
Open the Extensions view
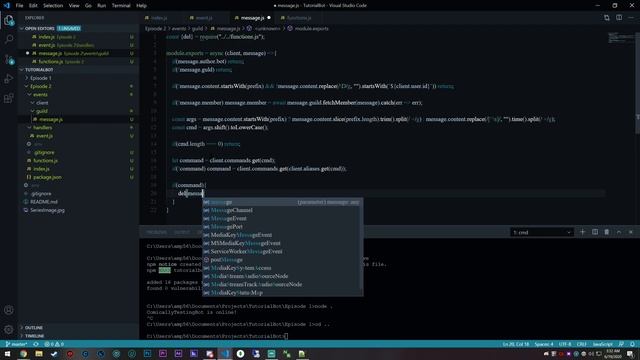coord(9,98)
